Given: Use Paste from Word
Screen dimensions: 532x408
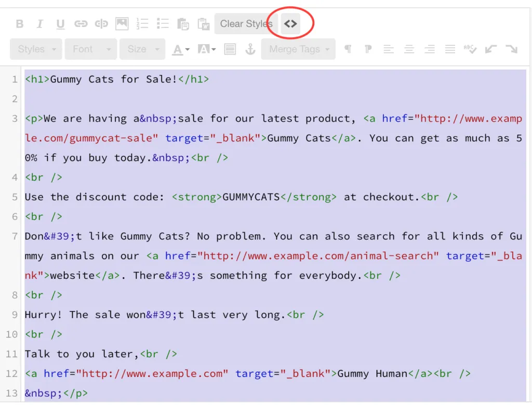Looking at the screenshot, I should pyautogui.click(x=203, y=23).
